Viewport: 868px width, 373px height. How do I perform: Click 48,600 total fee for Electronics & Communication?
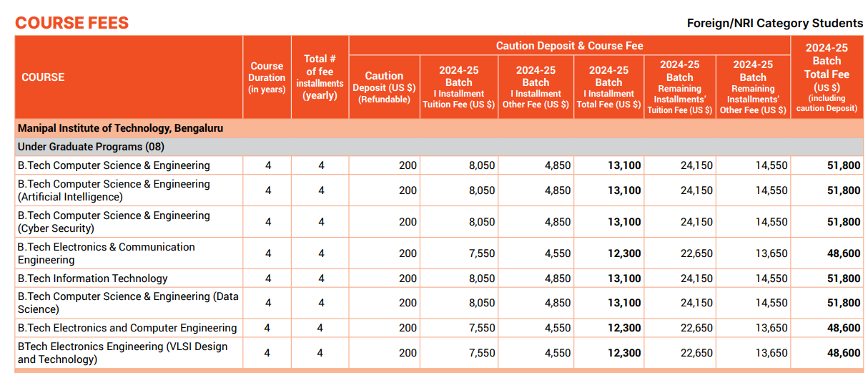844,253
